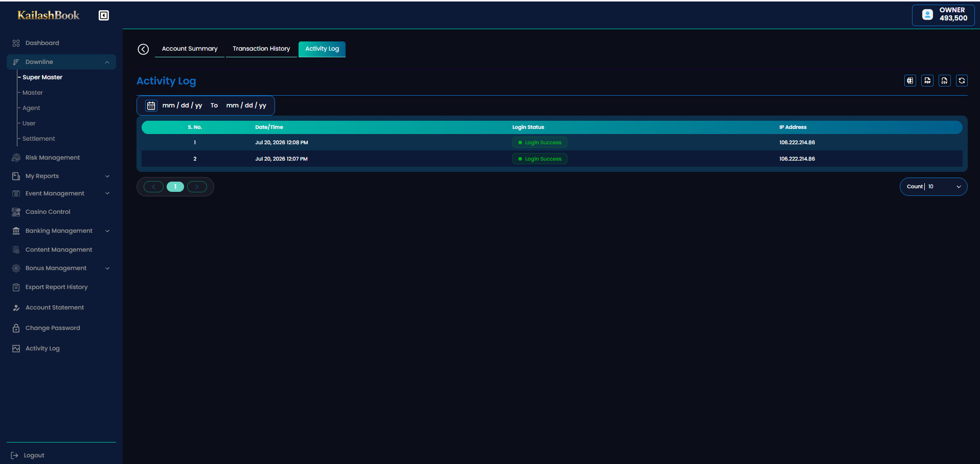The image size is (980, 464).
Task: Open the date range calendar icon
Action: [151, 105]
